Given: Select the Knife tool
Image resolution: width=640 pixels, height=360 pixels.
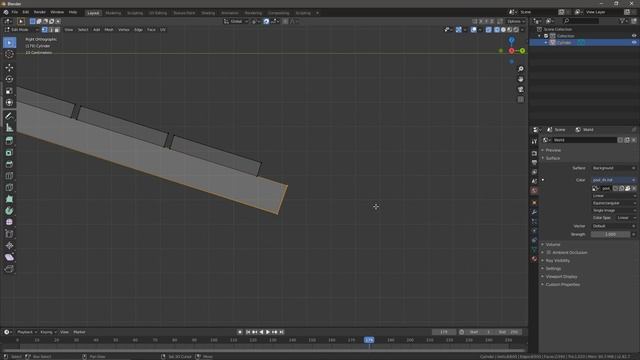Looking at the screenshot, I should (9, 187).
